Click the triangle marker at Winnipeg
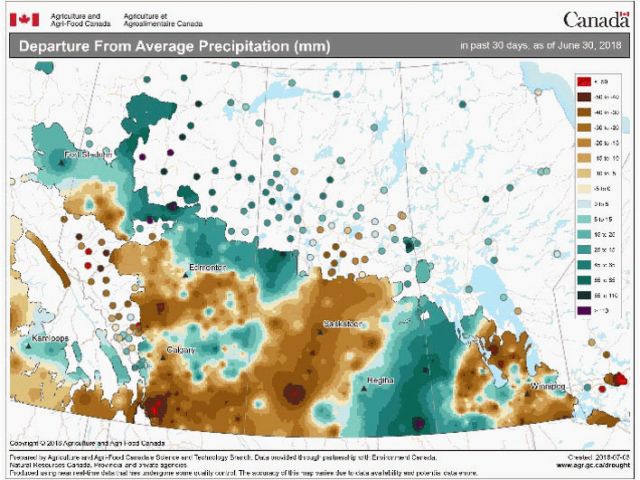640x480 pixels. [x=527, y=394]
